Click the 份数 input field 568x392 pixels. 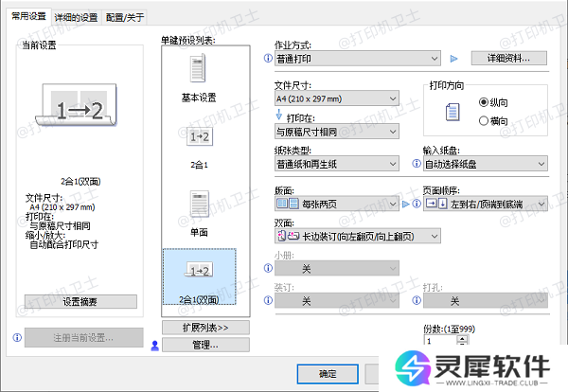(x=440, y=341)
